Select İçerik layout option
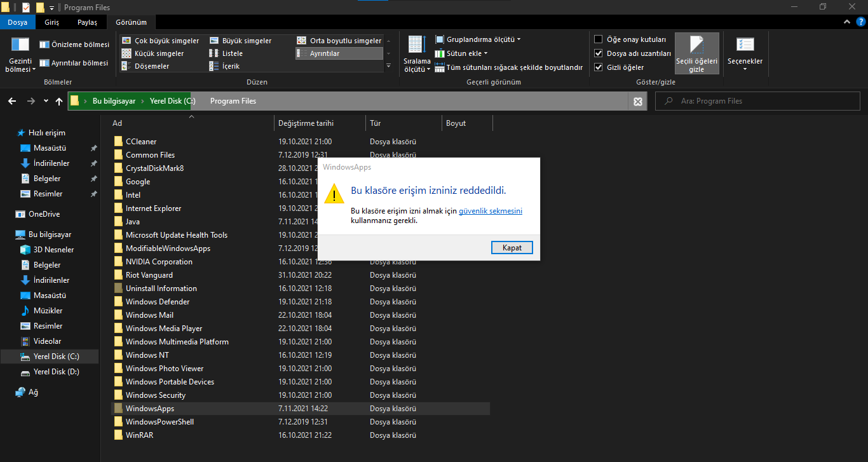Viewport: 868px width, 462px height. coord(225,66)
